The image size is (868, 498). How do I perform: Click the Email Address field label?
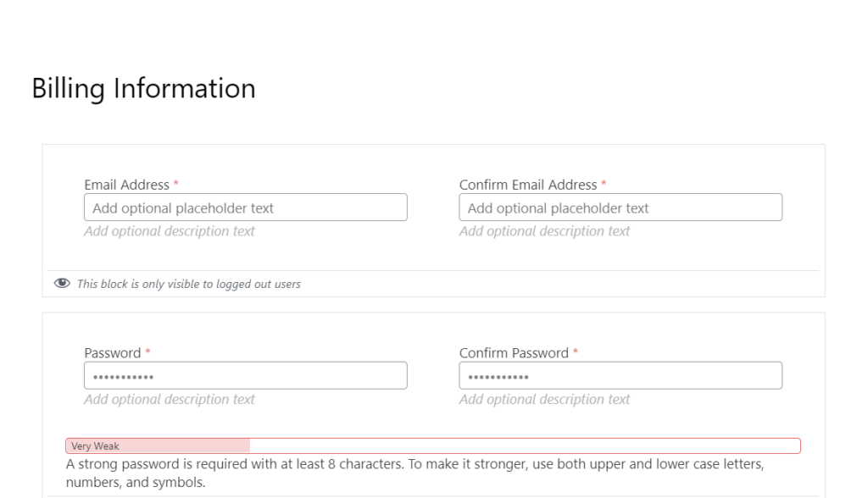127,185
